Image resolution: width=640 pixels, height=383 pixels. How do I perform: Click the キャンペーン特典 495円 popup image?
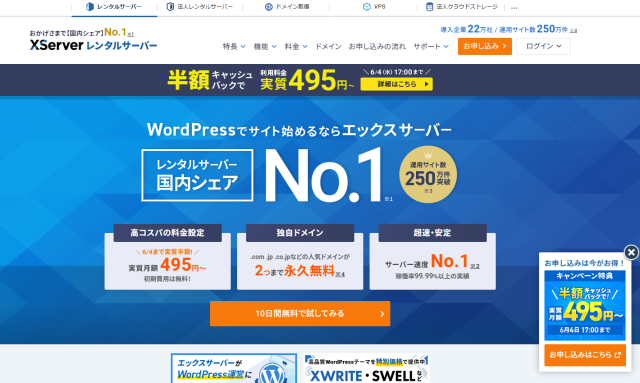(x=585, y=305)
